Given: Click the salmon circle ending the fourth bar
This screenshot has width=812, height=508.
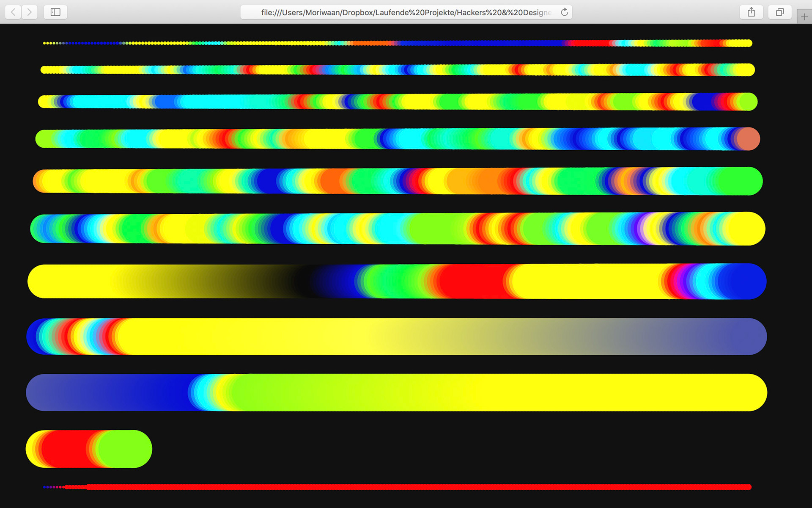Looking at the screenshot, I should pyautogui.click(x=748, y=139).
